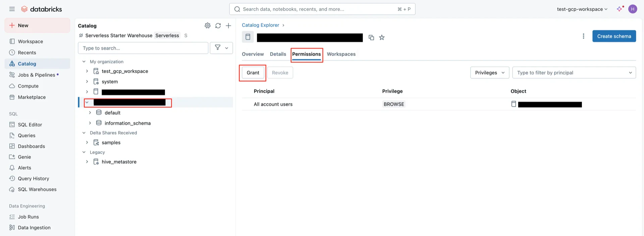Click the Grant button
This screenshot has height=236, width=644.
point(253,73)
